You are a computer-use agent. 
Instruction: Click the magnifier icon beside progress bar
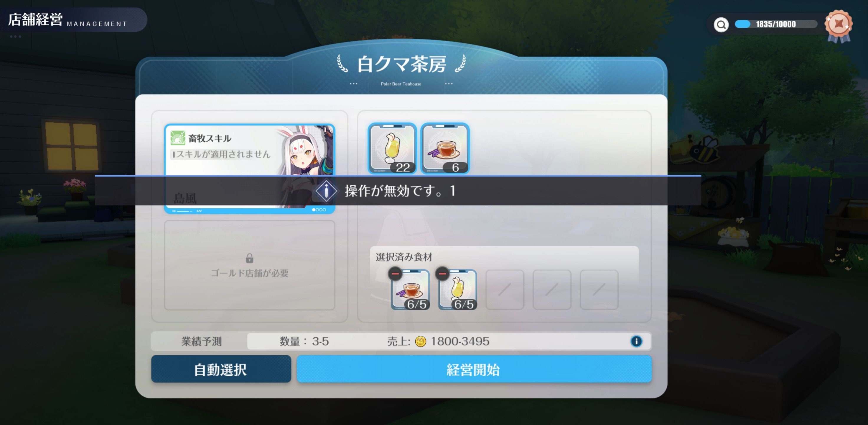pyautogui.click(x=721, y=24)
